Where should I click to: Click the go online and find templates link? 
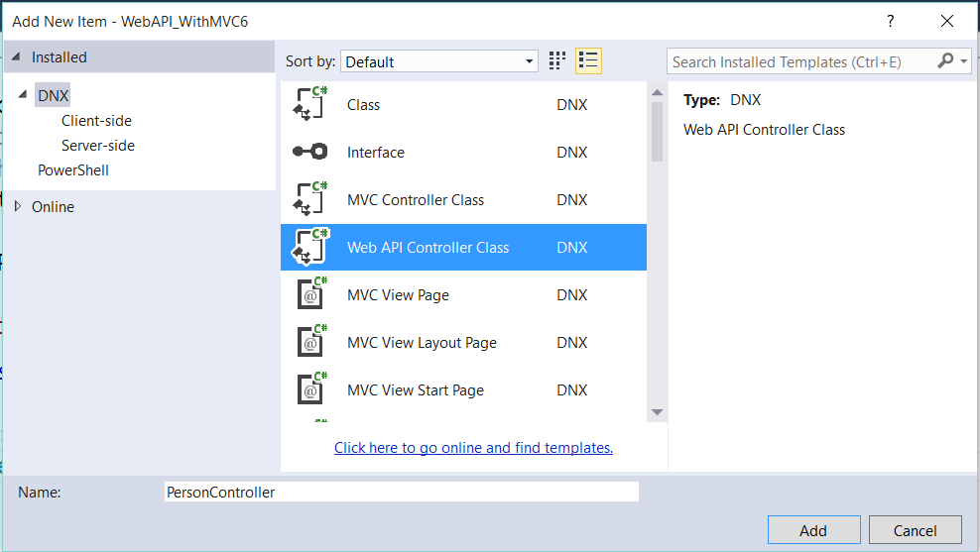pos(474,448)
